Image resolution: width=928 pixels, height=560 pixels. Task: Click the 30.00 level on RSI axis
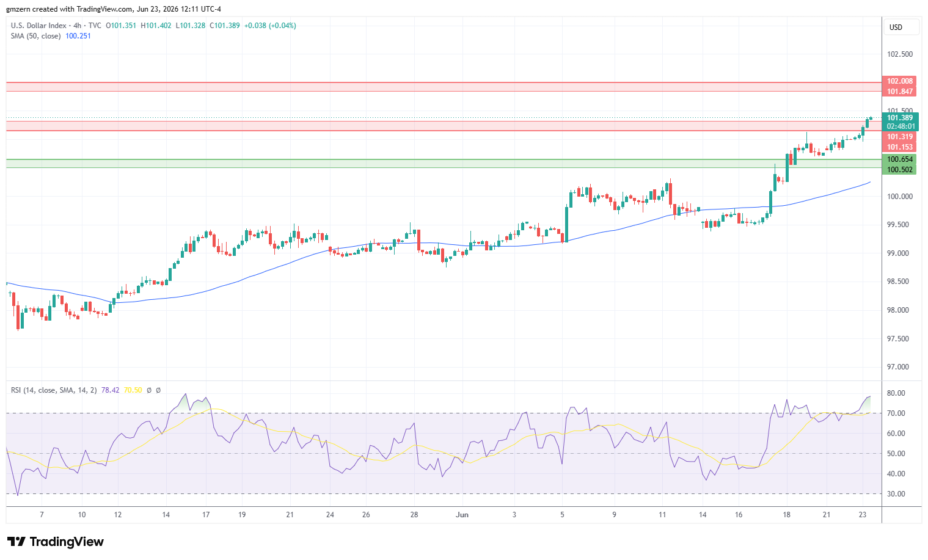point(896,494)
